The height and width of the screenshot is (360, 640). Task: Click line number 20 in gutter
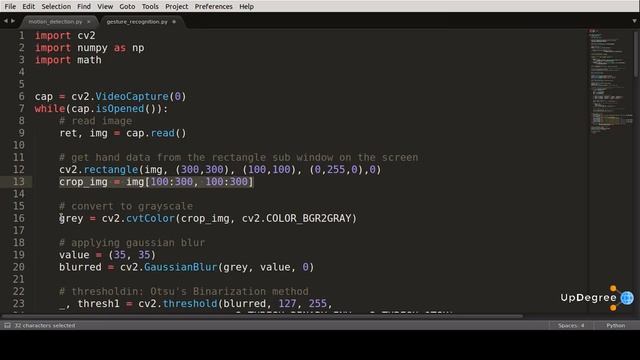click(19, 267)
